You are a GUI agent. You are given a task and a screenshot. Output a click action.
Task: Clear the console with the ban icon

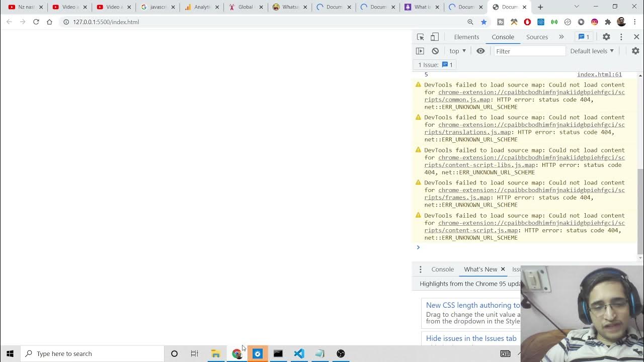click(435, 51)
